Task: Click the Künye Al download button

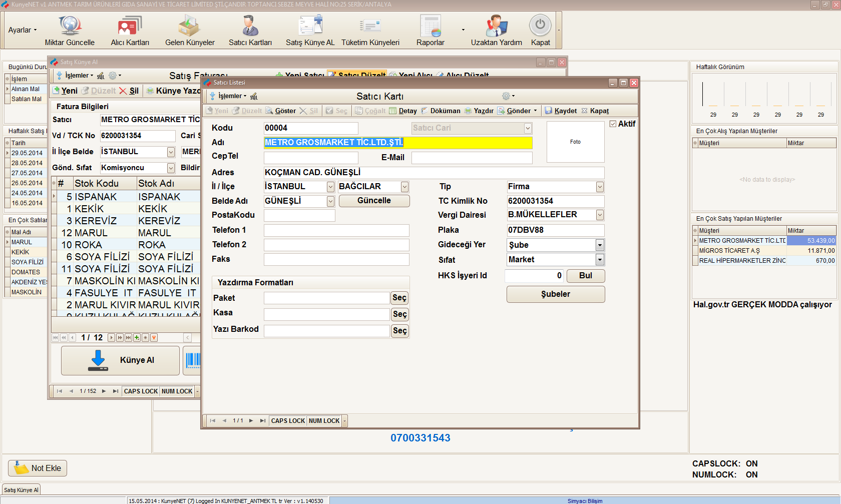Action: [x=120, y=360]
